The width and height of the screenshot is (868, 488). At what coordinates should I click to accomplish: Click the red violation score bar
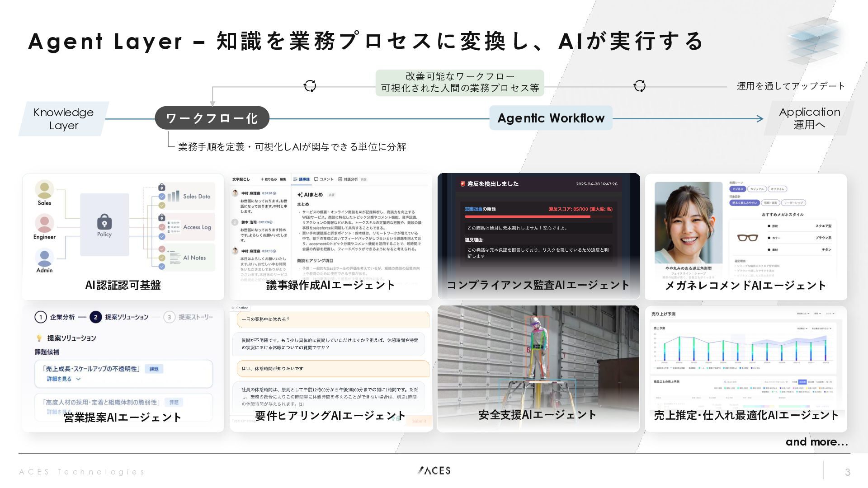pyautogui.click(x=528, y=217)
